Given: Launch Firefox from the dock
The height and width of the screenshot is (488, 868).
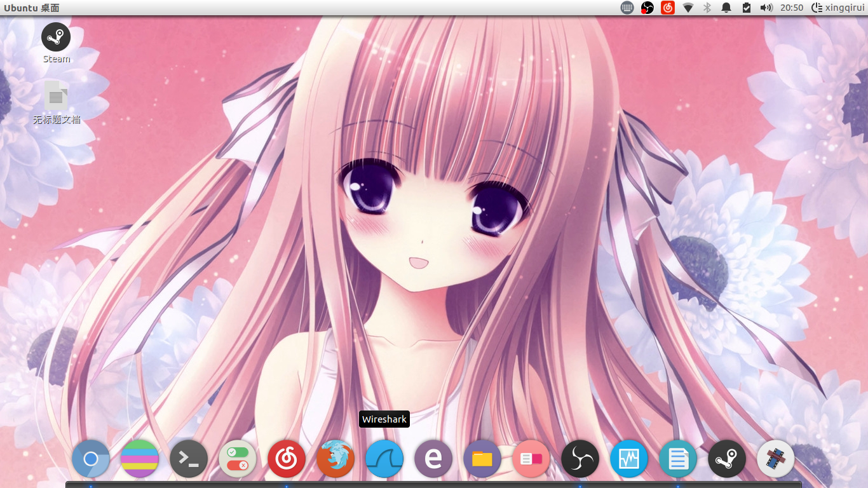Looking at the screenshot, I should pos(336,459).
